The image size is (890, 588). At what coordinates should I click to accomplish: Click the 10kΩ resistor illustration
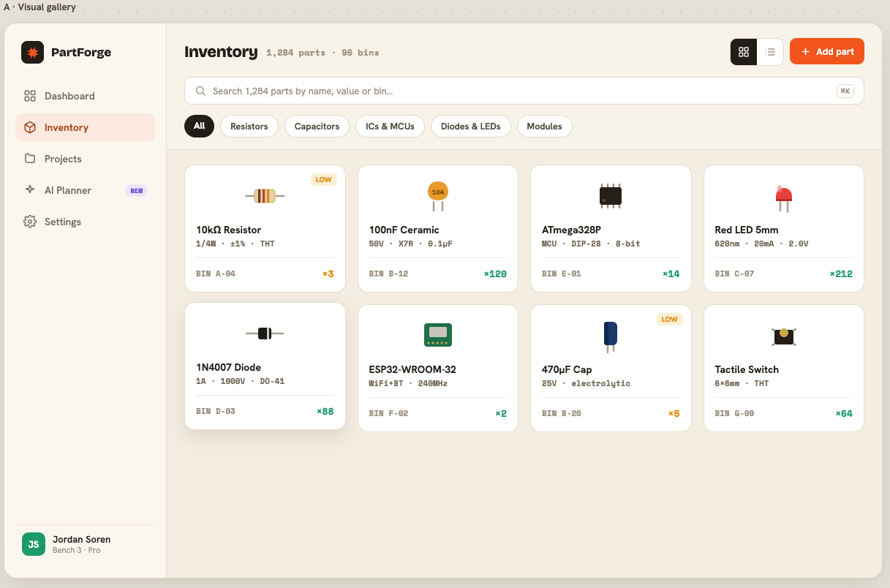[x=265, y=195]
